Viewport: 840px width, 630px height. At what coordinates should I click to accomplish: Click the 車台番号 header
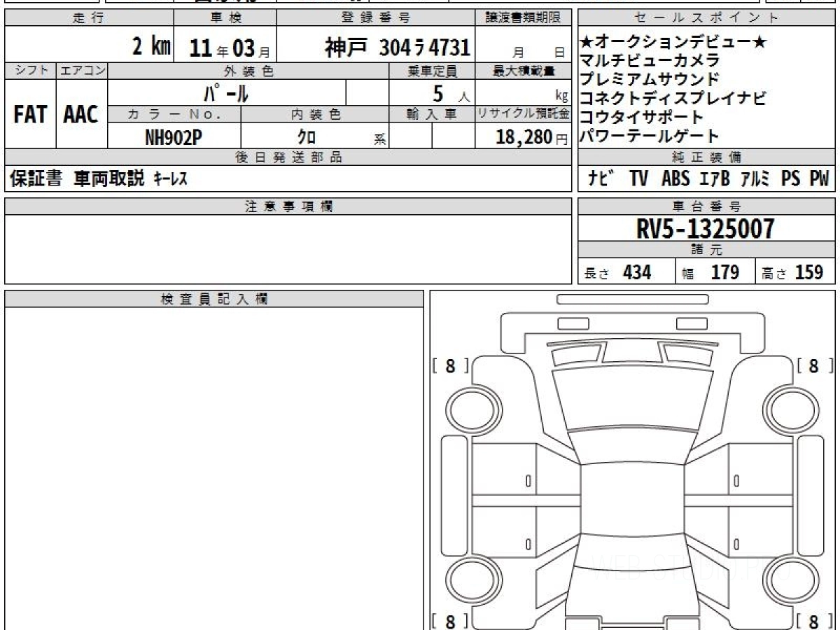[x=706, y=206]
